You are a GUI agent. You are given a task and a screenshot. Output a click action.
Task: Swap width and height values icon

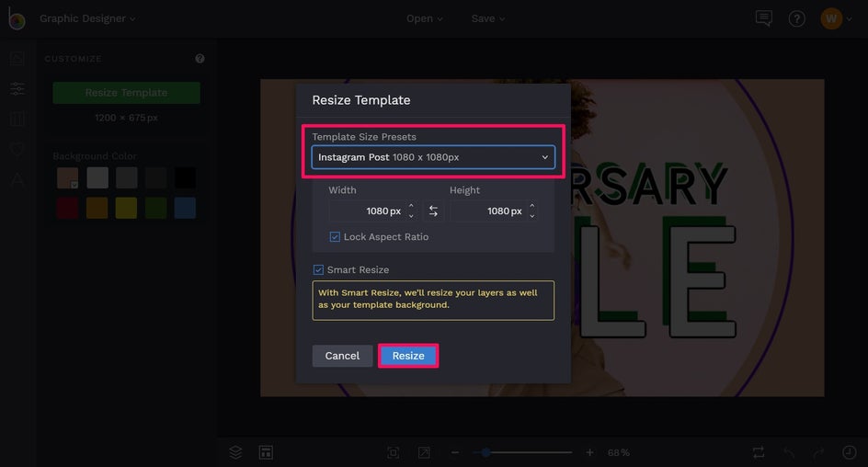(x=433, y=211)
